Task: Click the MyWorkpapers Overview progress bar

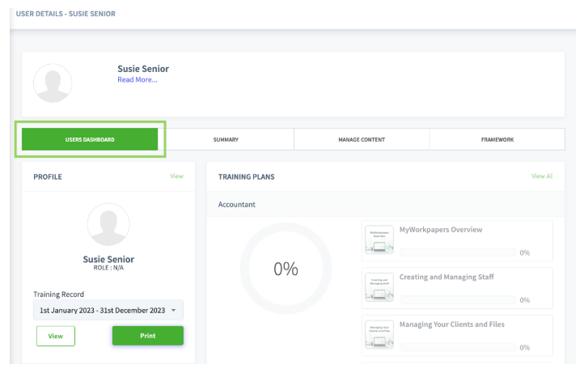Action: point(457,252)
